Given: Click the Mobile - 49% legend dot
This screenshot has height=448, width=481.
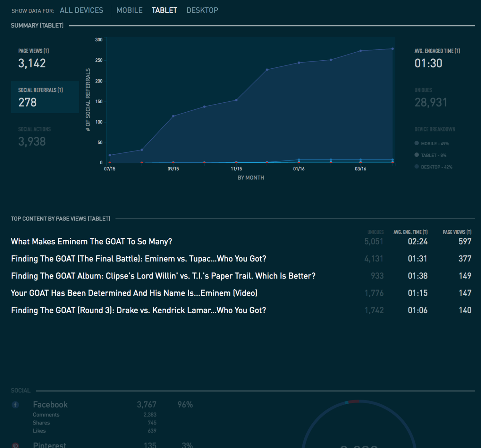Looking at the screenshot, I should click(417, 143).
